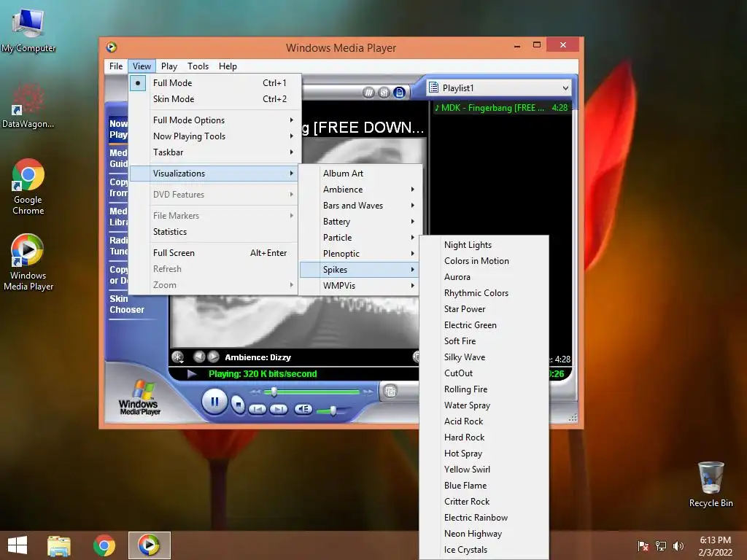Open the Play menu

(169, 66)
